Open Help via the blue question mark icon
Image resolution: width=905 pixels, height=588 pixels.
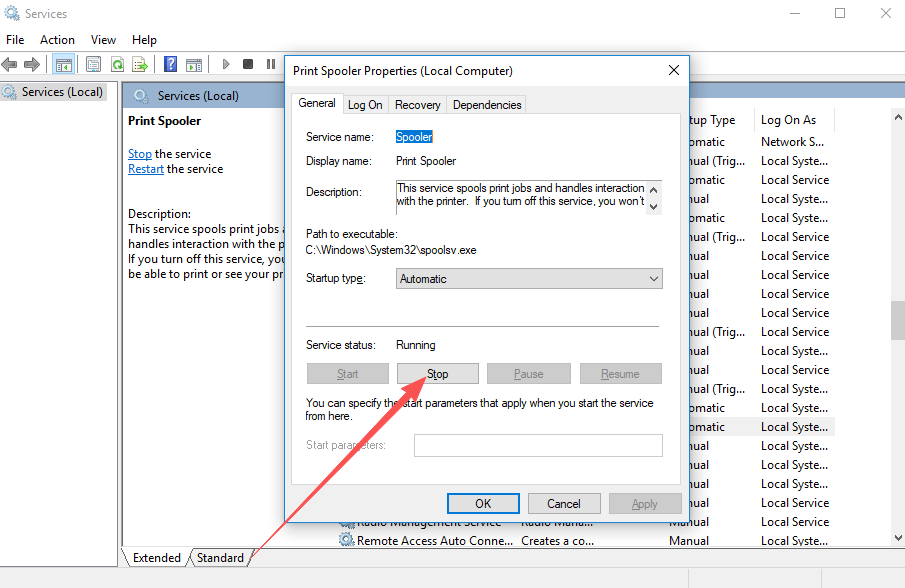tap(170, 64)
